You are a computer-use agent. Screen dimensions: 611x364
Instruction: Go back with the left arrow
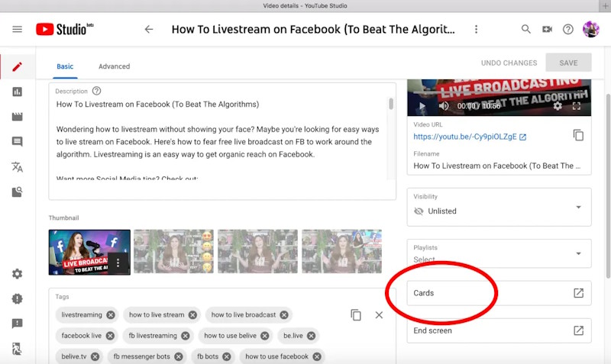click(149, 29)
